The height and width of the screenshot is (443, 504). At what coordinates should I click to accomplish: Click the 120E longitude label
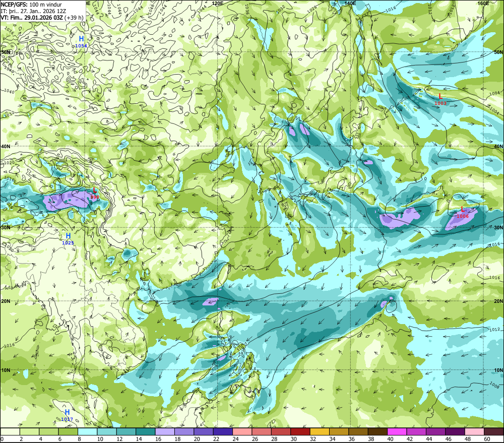tap(218, 3)
